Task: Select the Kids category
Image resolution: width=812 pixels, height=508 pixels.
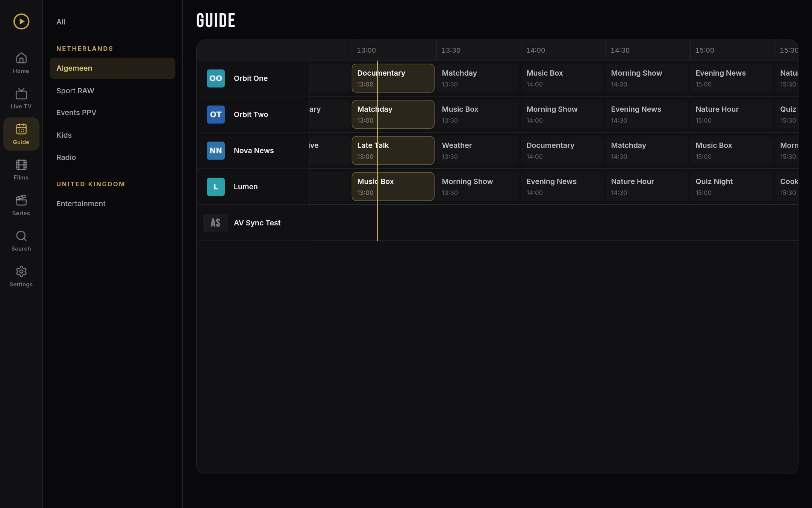Action: pos(112,135)
